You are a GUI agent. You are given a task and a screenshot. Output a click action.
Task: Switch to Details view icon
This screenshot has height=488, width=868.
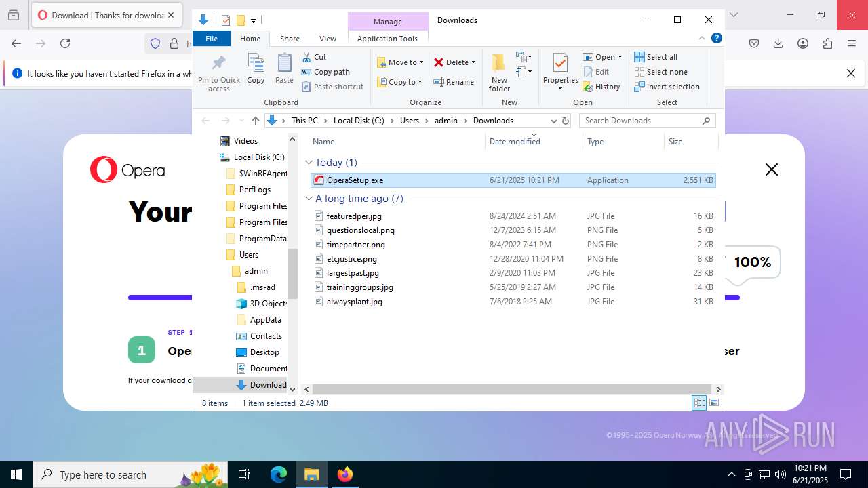pyautogui.click(x=699, y=403)
